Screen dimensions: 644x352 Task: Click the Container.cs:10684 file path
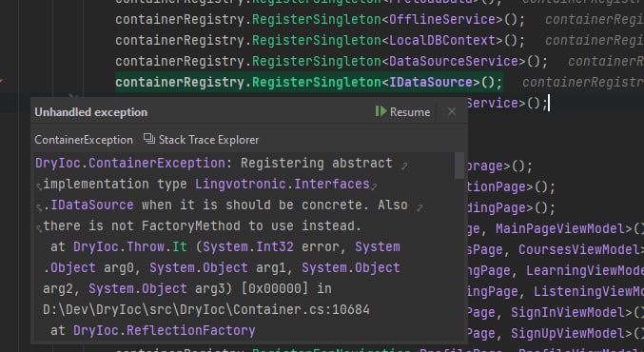(x=206, y=309)
